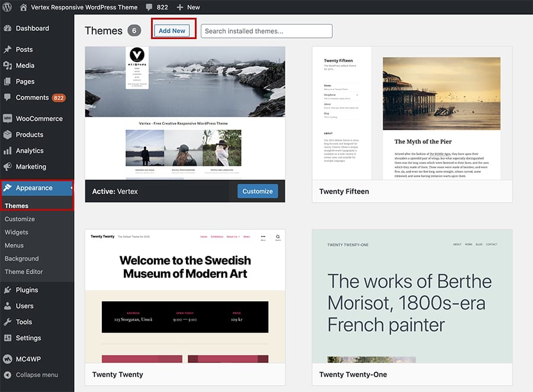Screen dimensions: 533x392
Task: Click the Appearance paintbrush icon
Action: click(8, 188)
